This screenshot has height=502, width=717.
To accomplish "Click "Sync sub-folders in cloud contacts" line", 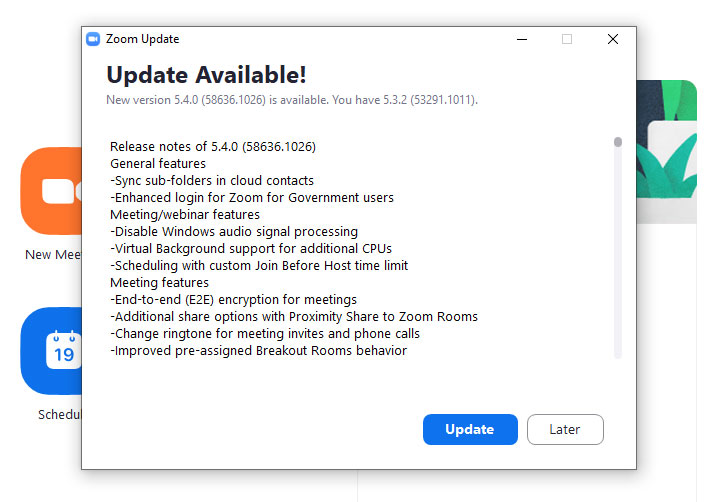I will coord(212,180).
